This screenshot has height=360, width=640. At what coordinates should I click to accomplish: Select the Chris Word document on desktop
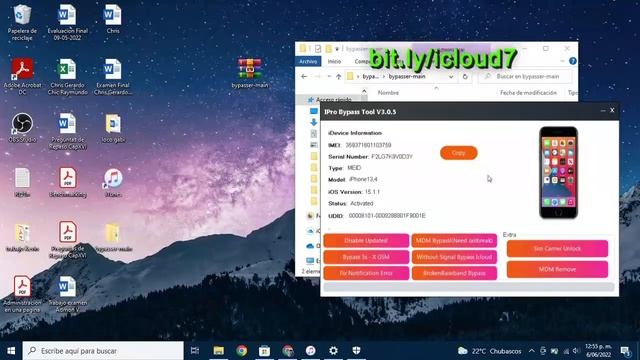[113, 19]
